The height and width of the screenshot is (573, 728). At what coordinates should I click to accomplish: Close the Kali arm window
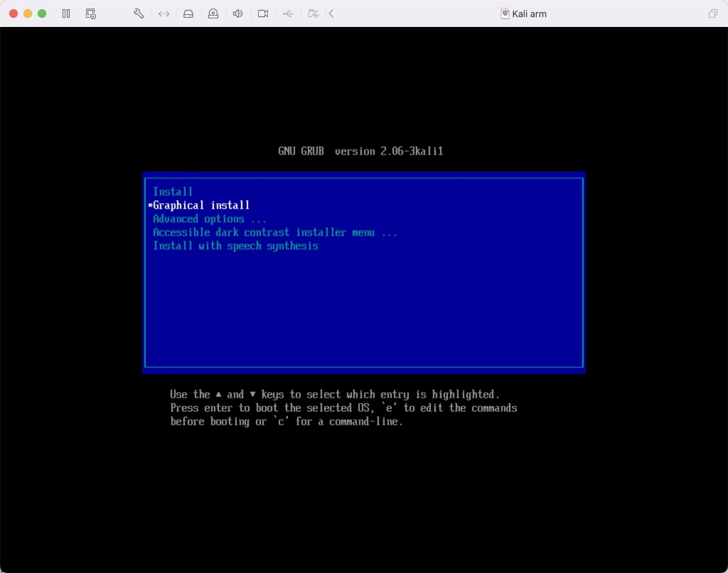(x=13, y=14)
